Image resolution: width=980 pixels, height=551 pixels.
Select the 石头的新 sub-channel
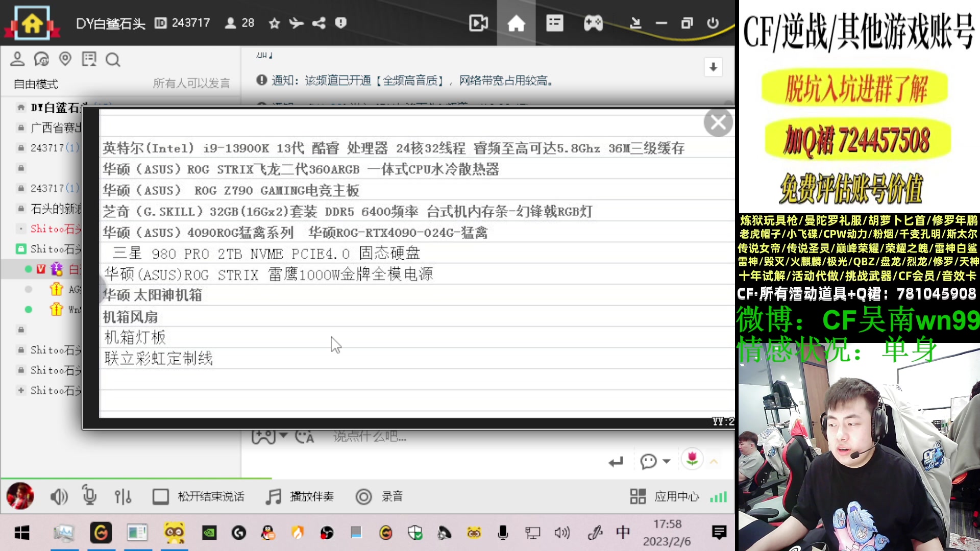tap(55, 209)
